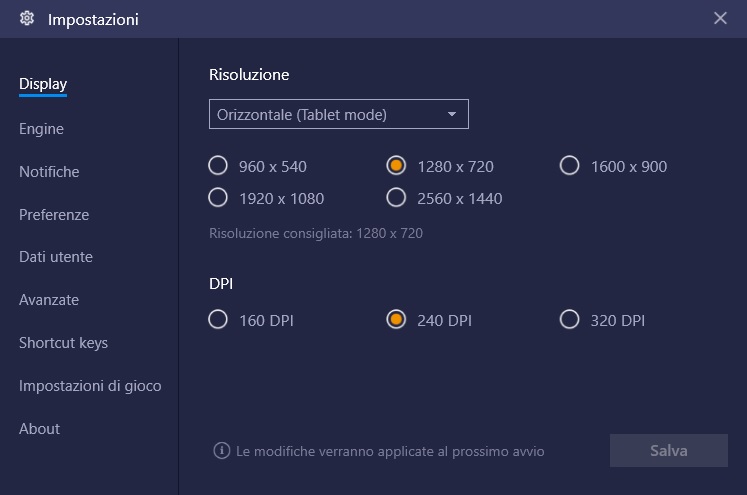Open the Avanzate settings section
Viewport: 747px width, 495px height.
tap(49, 300)
